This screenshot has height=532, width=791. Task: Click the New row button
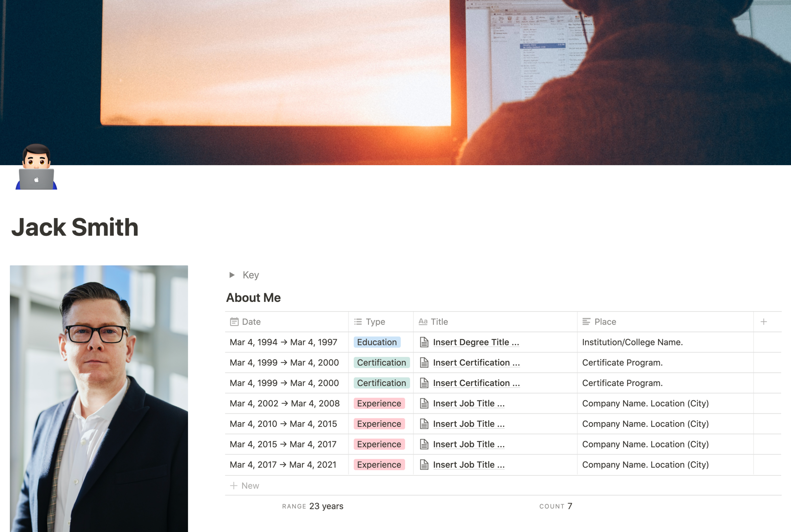pyautogui.click(x=245, y=485)
